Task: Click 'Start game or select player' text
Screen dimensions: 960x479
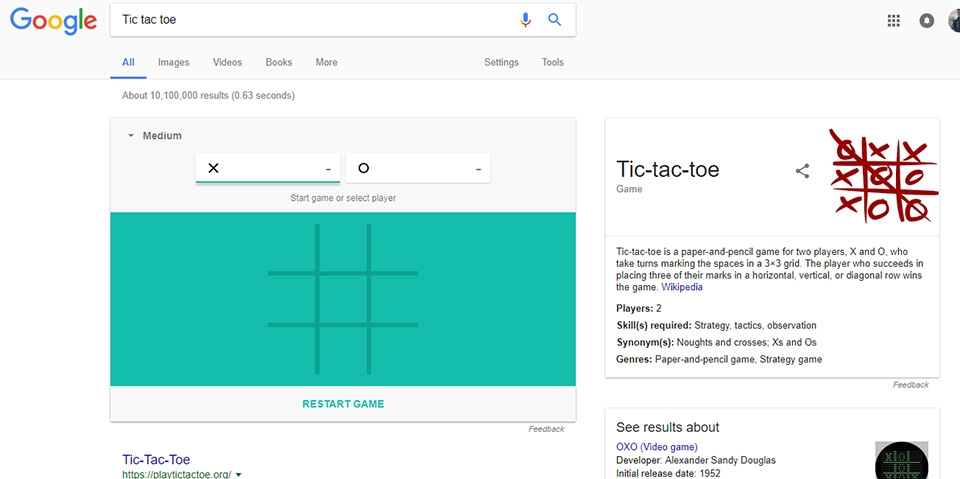Action: (x=343, y=198)
